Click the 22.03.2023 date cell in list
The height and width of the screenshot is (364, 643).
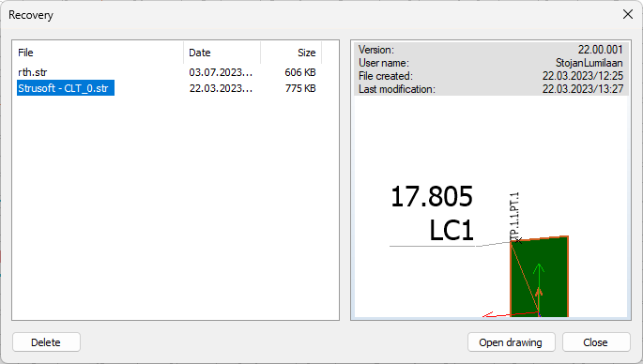click(221, 88)
